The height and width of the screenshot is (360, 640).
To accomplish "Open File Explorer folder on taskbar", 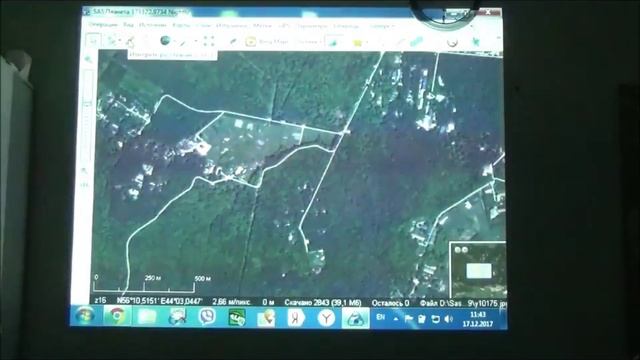I will point(147,317).
